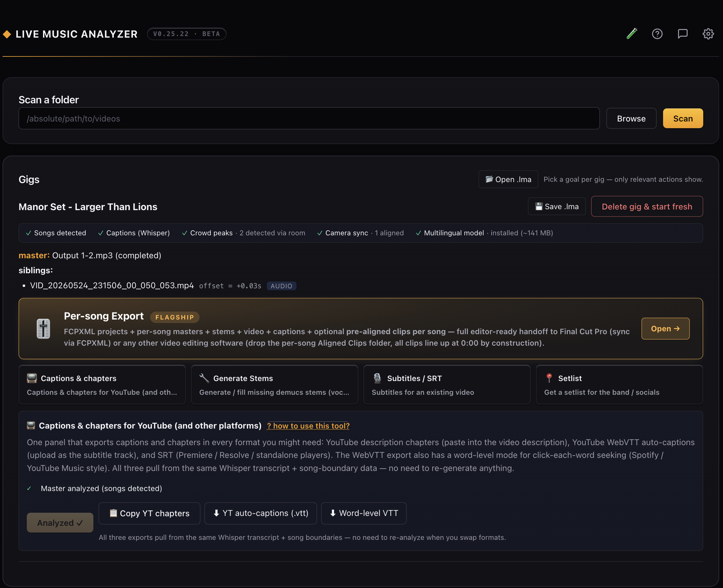Viewport: 723px width, 588px height.
Task: Click the 'Captions (Whisper)' status item
Action: coord(134,233)
